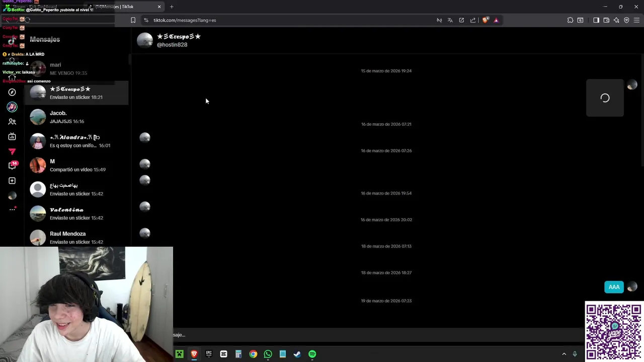
Task: Click the chat pane vertical scrollbar
Action: (642, 111)
